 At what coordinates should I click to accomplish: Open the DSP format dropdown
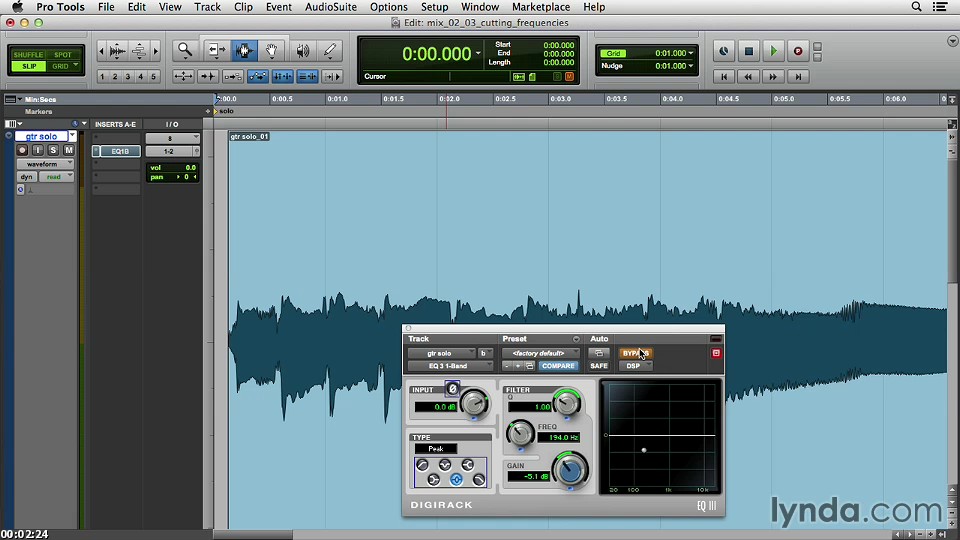point(636,366)
